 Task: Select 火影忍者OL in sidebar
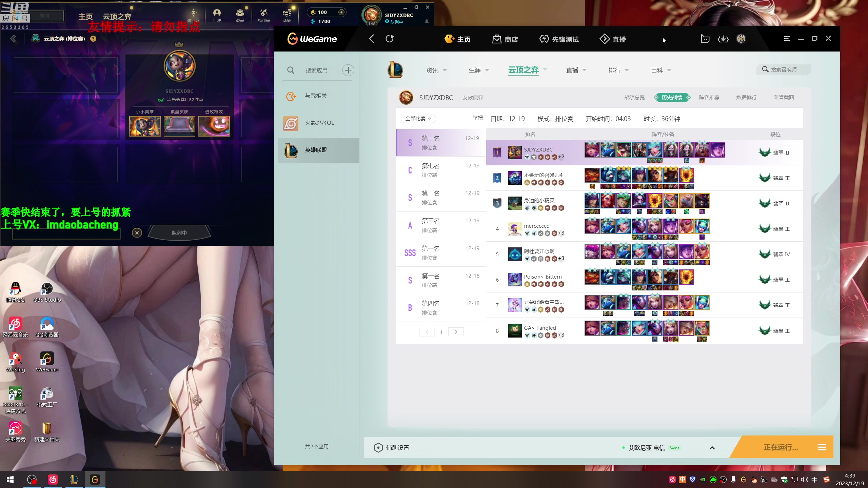(x=318, y=123)
